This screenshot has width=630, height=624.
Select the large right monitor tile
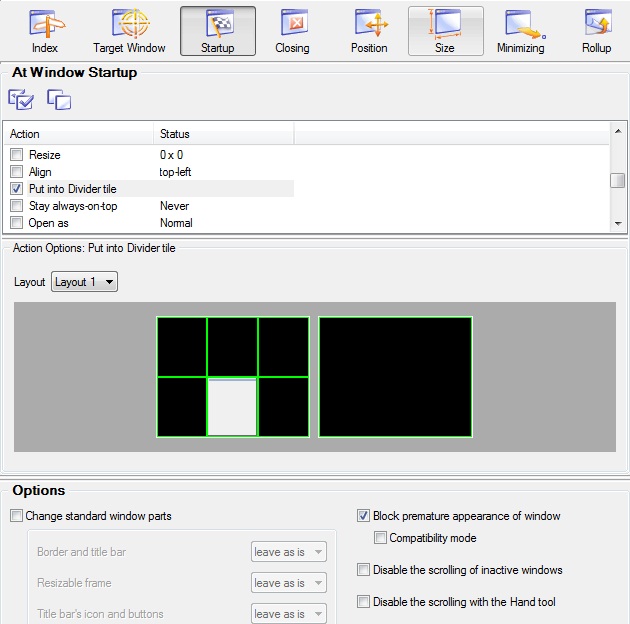[395, 377]
